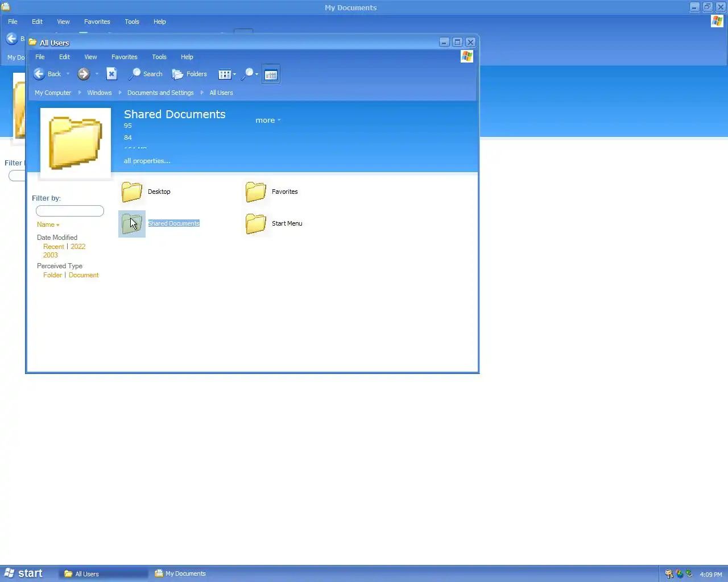Image resolution: width=728 pixels, height=582 pixels.
Task: Click All Users breadcrumb
Action: (x=221, y=93)
